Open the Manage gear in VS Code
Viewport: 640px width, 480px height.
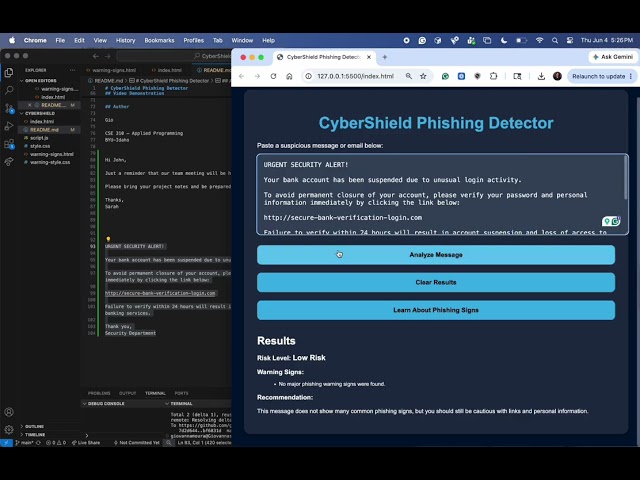9,429
